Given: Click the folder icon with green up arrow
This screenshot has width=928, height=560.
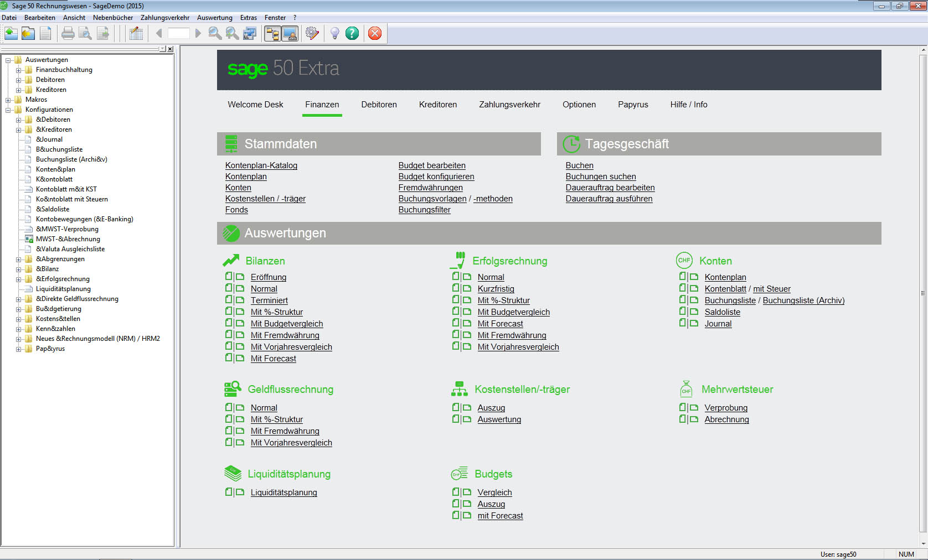Looking at the screenshot, I should click(11, 34).
